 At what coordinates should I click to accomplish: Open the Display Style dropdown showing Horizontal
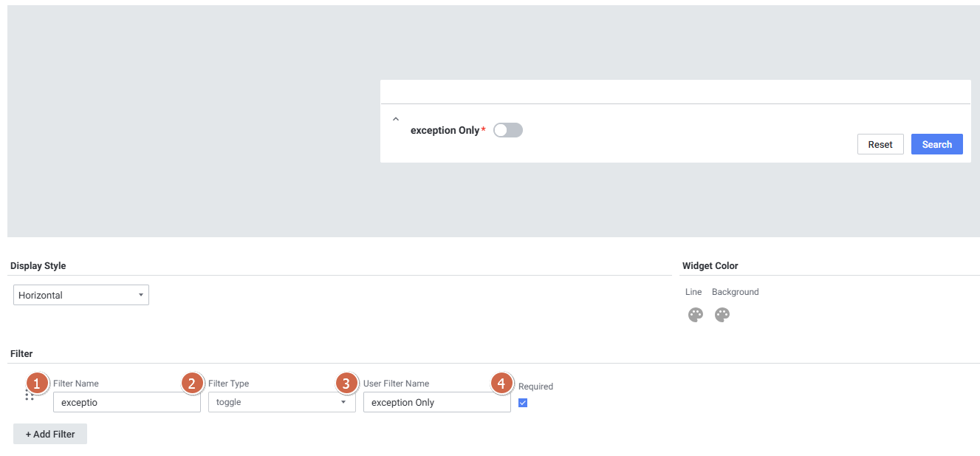click(x=81, y=295)
